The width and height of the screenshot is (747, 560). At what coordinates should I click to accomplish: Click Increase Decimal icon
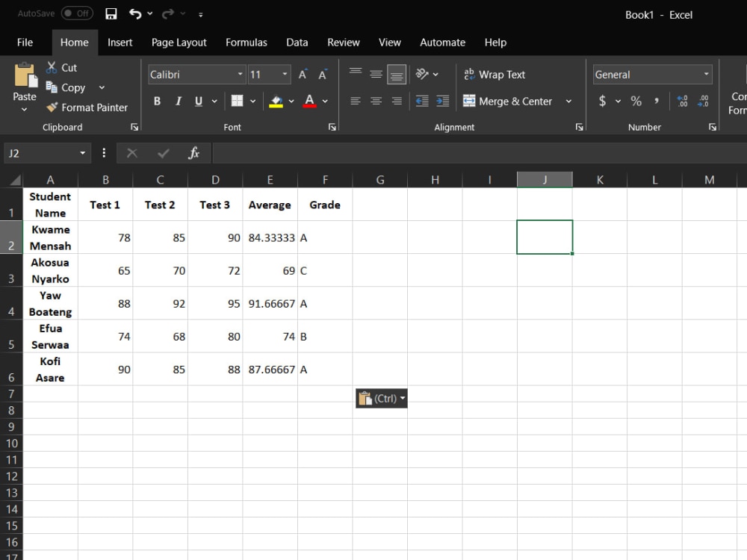pyautogui.click(x=682, y=101)
